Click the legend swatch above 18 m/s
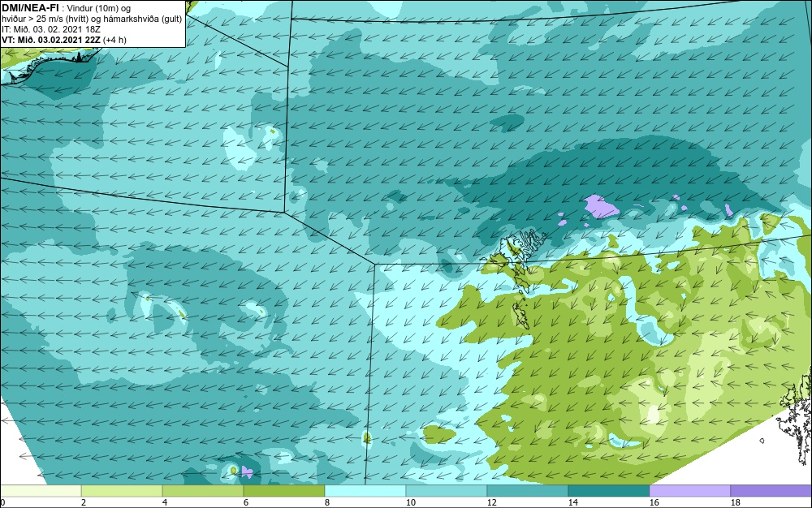812x508 pixels. pos(771,491)
